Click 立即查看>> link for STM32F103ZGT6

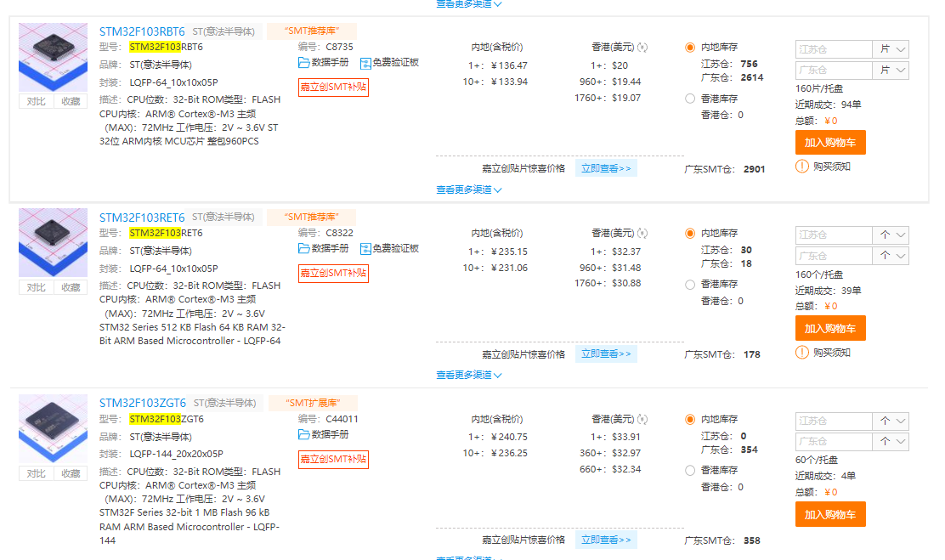tap(606, 540)
